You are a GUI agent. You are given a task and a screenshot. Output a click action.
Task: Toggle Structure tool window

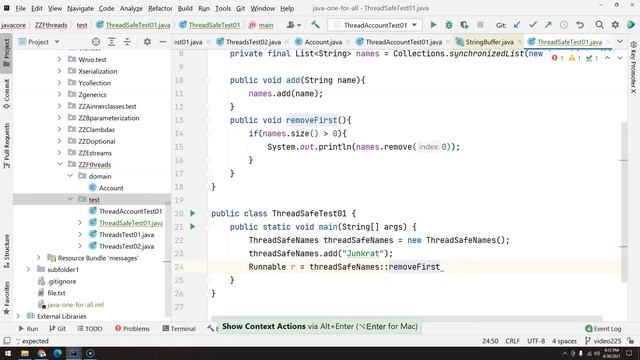click(7, 251)
